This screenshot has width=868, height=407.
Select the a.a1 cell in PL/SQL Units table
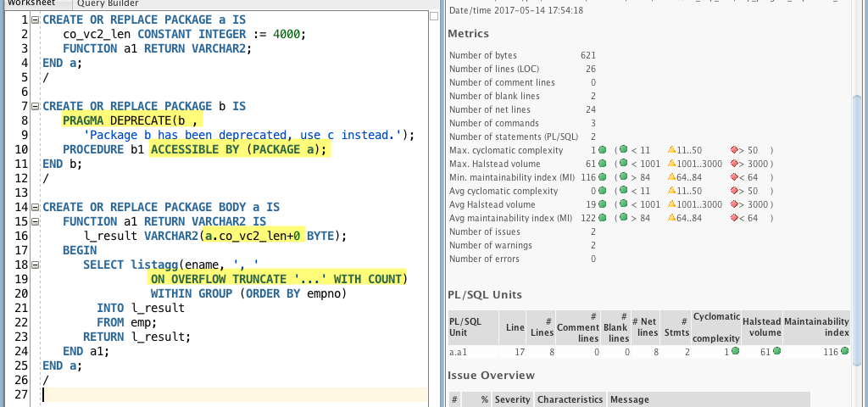pyautogui.click(x=473, y=352)
